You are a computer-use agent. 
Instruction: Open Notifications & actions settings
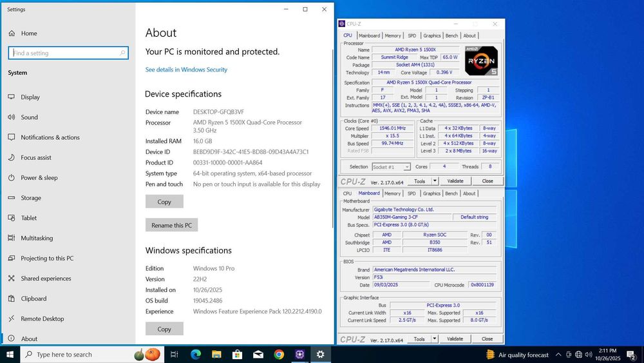pyautogui.click(x=50, y=137)
